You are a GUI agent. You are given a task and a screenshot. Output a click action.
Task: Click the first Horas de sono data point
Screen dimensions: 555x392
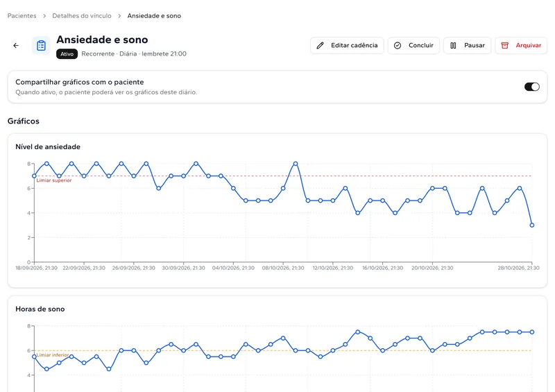(34, 357)
